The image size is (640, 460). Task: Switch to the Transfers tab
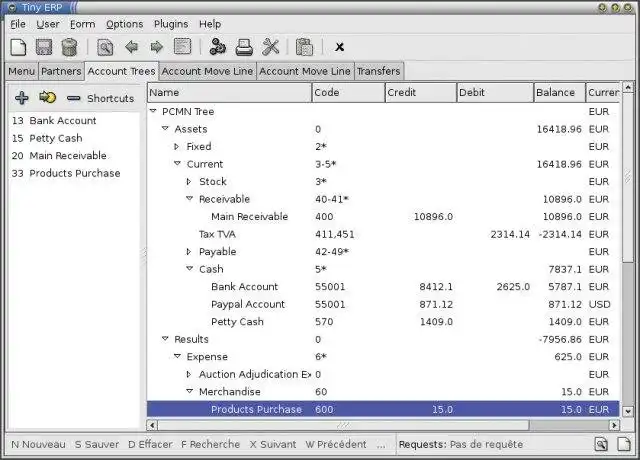click(x=379, y=71)
